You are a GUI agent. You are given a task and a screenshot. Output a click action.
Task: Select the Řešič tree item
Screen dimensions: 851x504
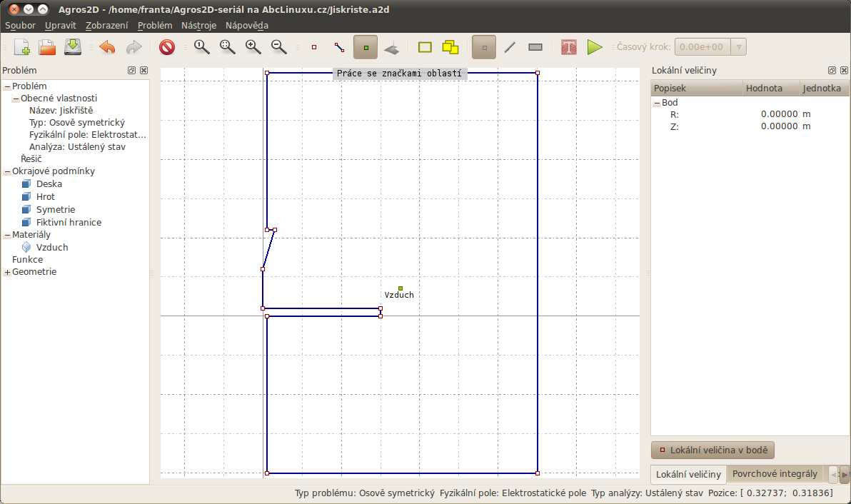[31, 159]
